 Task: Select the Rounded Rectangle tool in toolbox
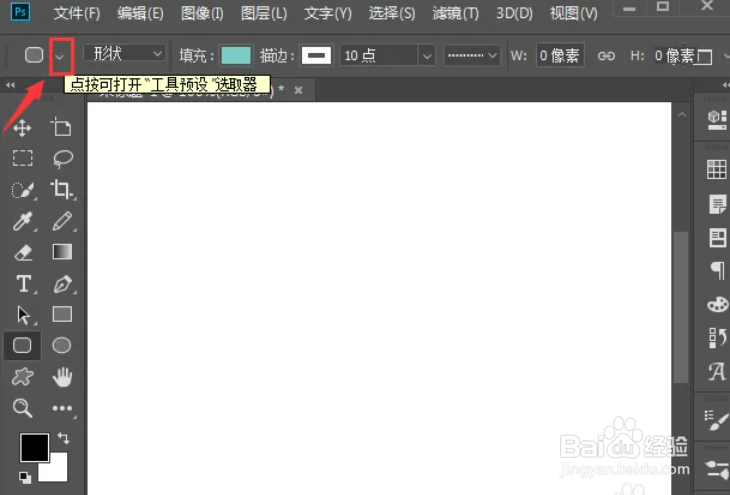coord(22,346)
